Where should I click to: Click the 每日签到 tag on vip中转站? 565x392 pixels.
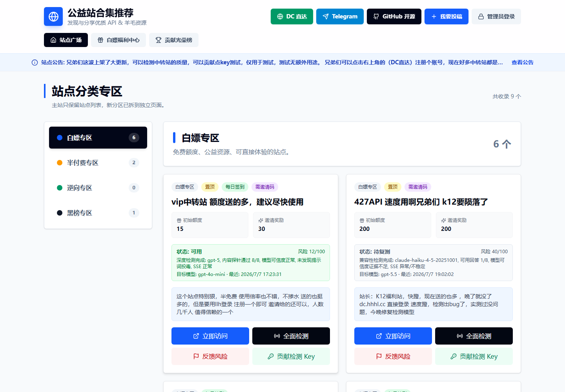[235, 187]
